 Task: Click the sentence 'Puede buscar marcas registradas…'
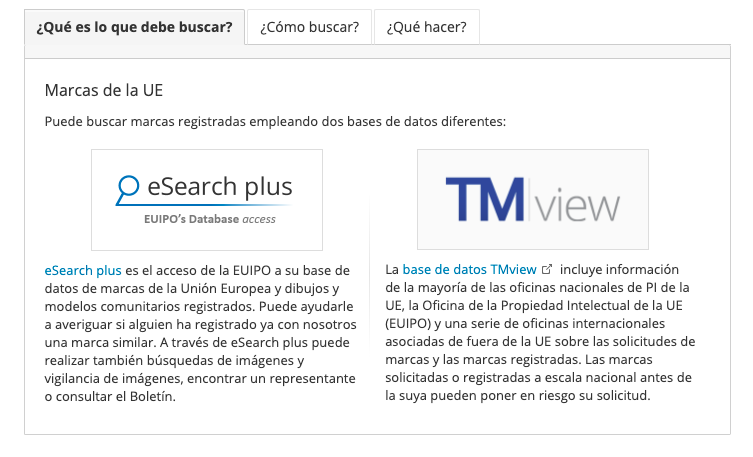pos(275,121)
